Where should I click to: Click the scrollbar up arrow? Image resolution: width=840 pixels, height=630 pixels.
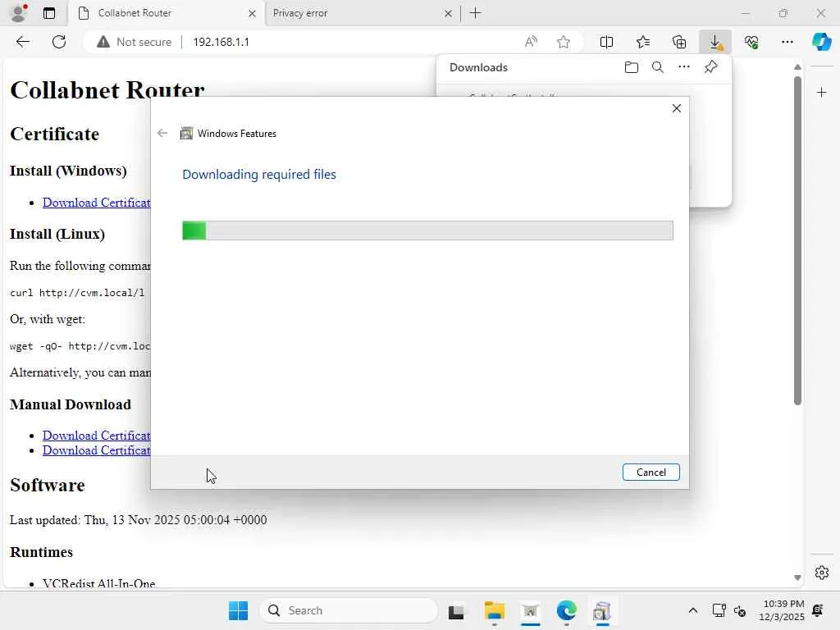tap(797, 67)
